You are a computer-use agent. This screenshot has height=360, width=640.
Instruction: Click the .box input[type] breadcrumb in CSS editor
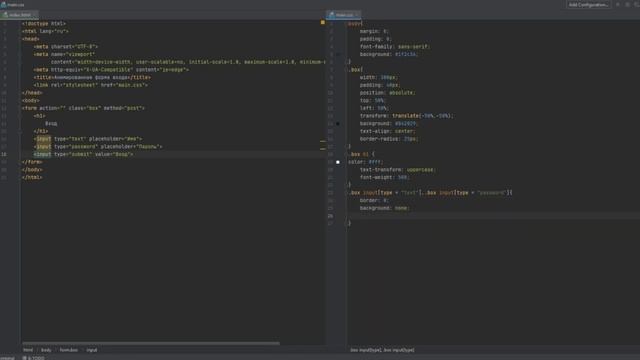(382, 350)
